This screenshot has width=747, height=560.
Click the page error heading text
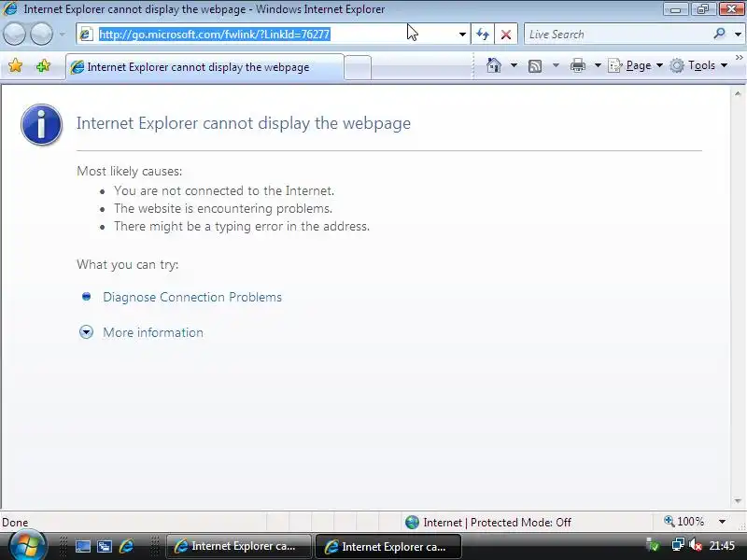coord(244,123)
